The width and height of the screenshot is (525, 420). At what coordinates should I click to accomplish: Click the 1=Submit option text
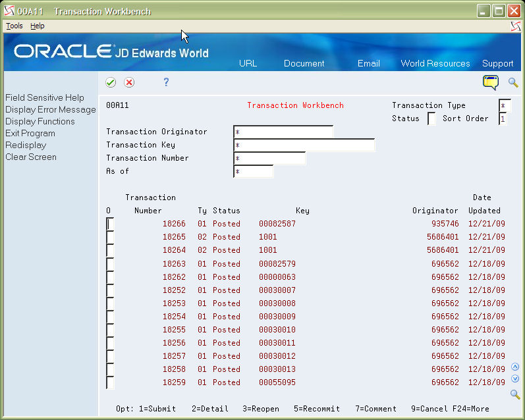point(157,409)
